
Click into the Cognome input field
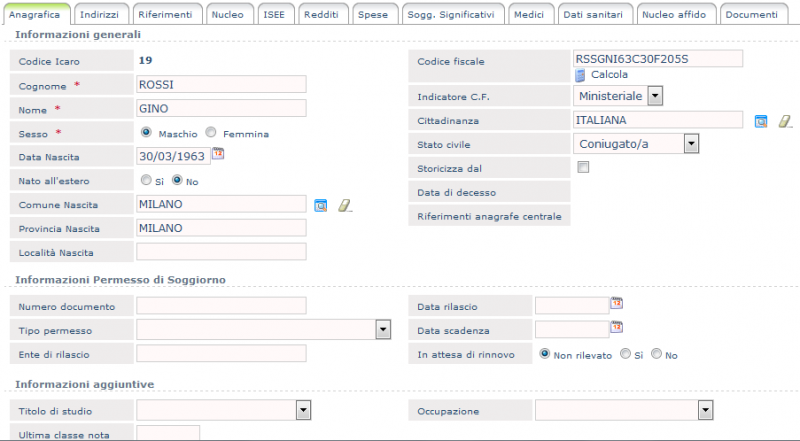click(x=221, y=84)
